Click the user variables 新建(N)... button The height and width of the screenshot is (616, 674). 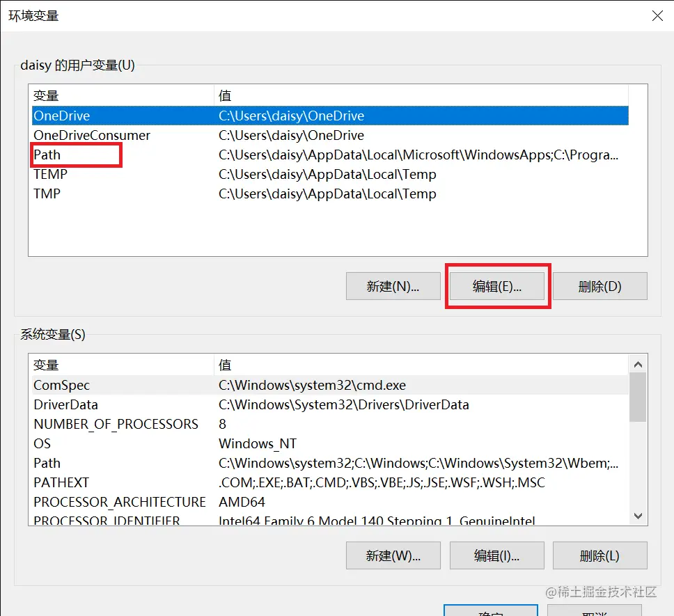[393, 286]
